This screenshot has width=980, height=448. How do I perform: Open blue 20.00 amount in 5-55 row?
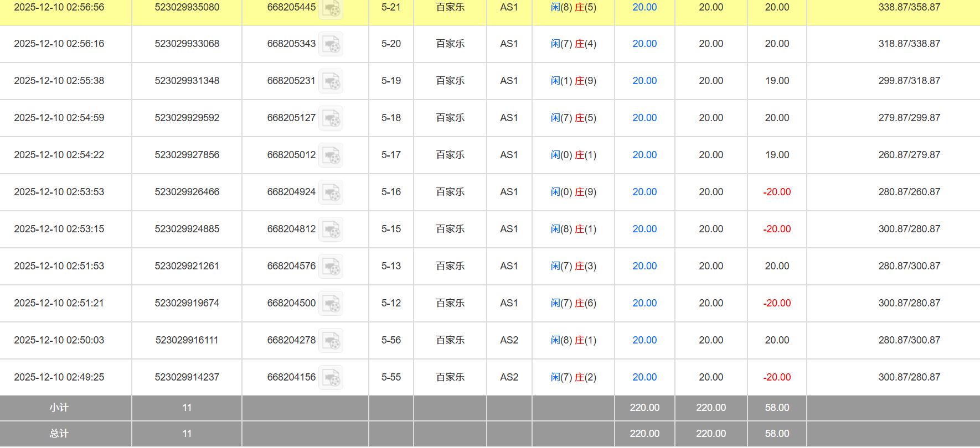click(644, 377)
